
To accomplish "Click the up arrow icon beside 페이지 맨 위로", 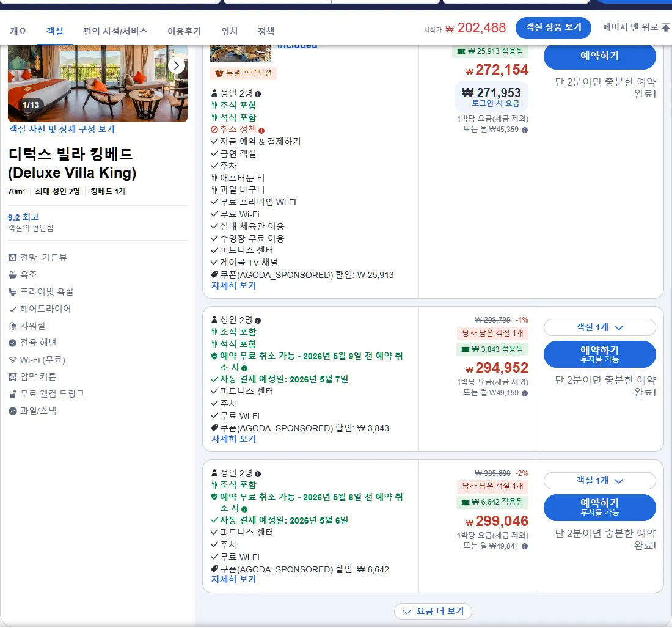I will tap(665, 28).
